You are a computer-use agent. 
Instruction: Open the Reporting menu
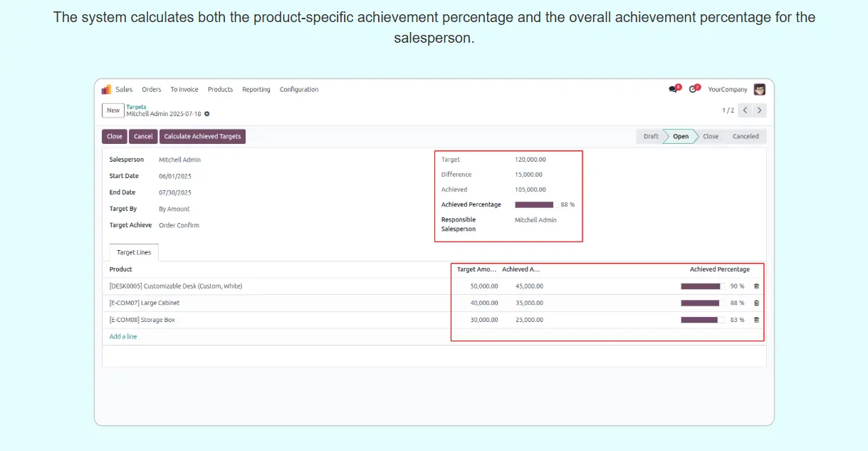point(256,90)
